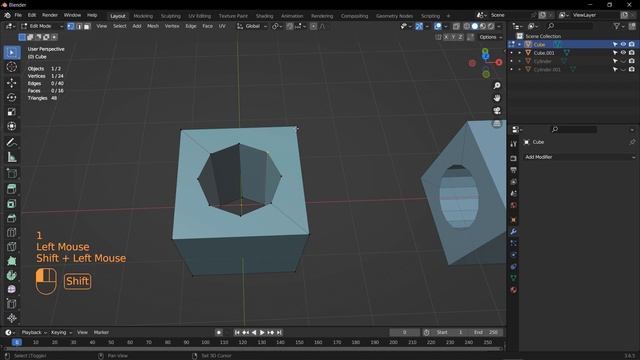Open the Render properties tab
Image resolution: width=640 pixels, height=360 pixels.
(x=513, y=158)
